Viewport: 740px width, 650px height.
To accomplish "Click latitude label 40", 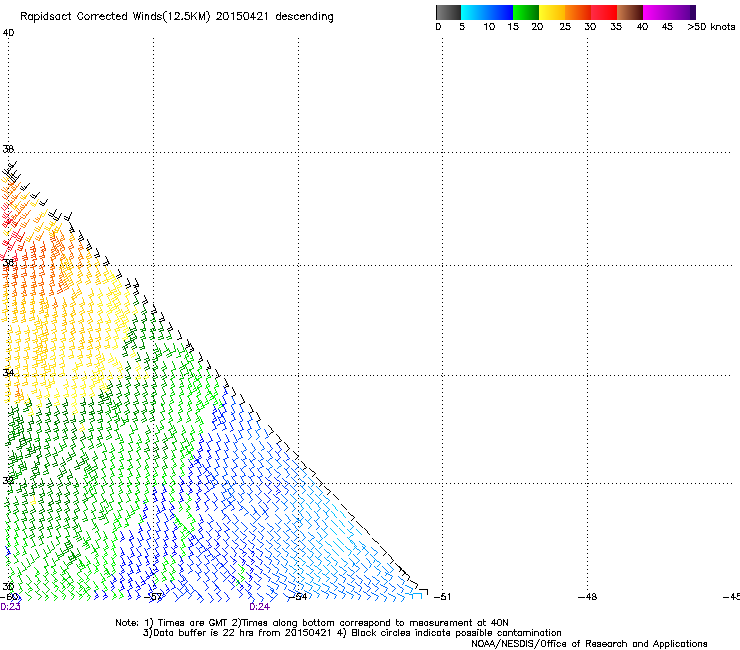I will point(8,33).
